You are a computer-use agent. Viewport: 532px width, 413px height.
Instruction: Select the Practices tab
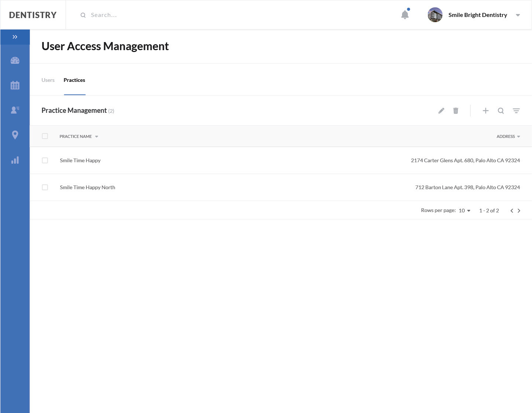click(x=74, y=80)
